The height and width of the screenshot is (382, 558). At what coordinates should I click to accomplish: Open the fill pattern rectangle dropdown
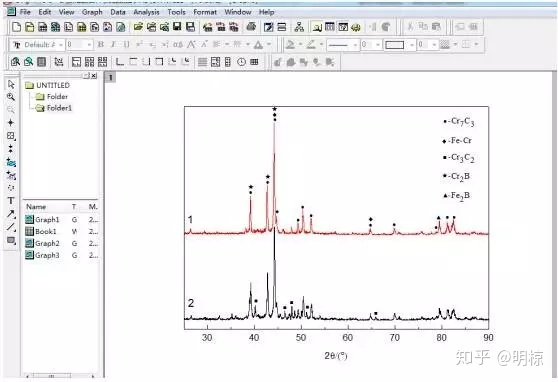[x=412, y=45]
